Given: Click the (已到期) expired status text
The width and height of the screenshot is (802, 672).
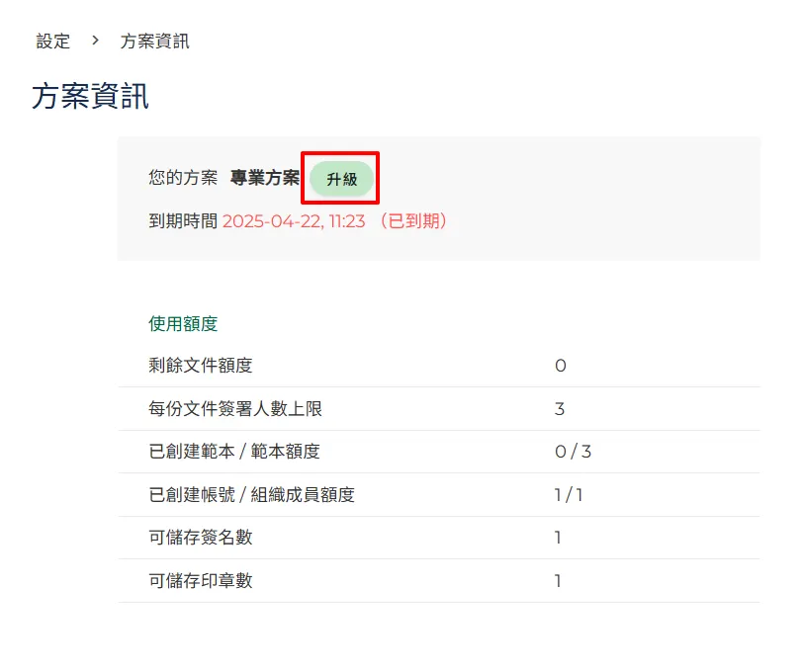Looking at the screenshot, I should click(x=413, y=221).
